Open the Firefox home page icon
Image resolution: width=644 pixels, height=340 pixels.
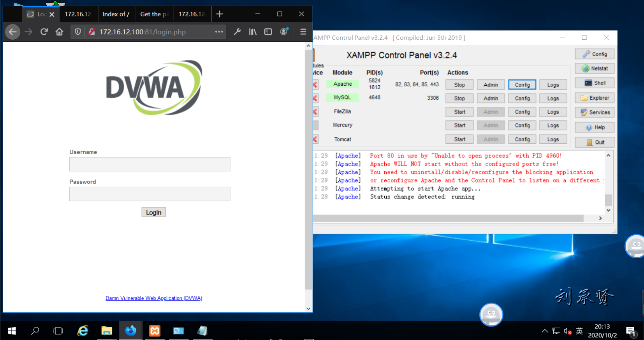click(x=59, y=32)
